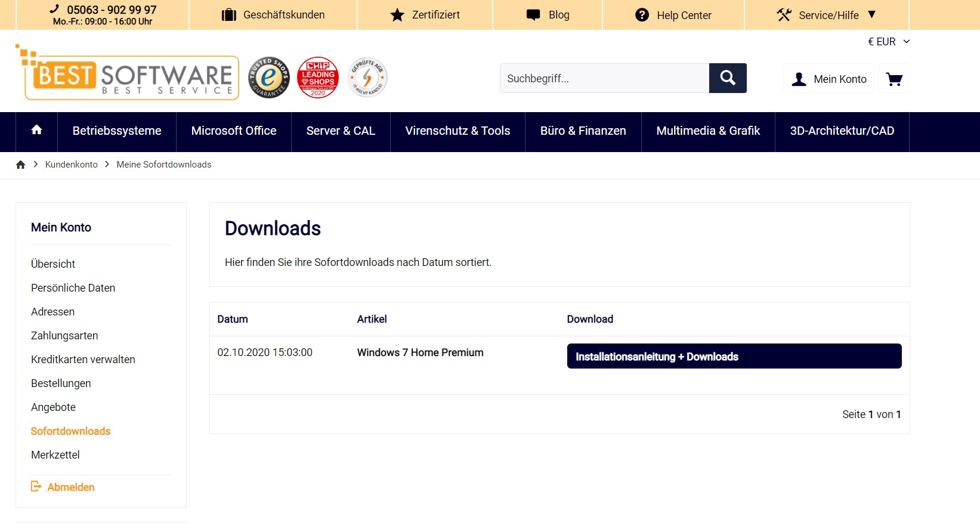Viewport: 980px width, 523px height.
Task: Open Persönliche Daten in sidebar
Action: (73, 287)
